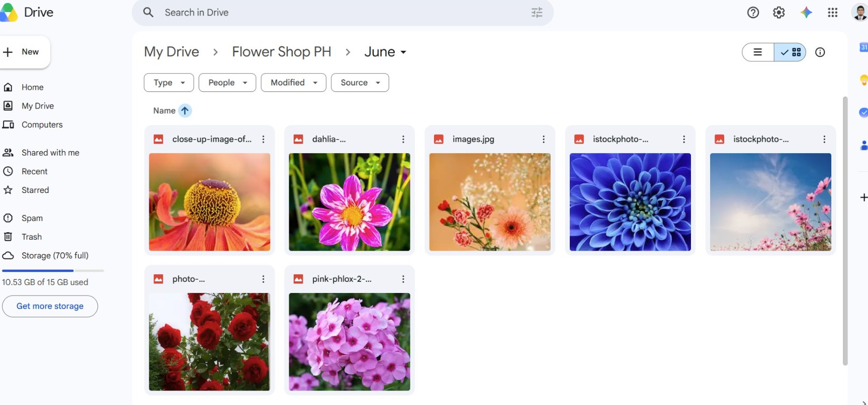868x405 pixels.
Task: Go to Home in sidebar
Action: (33, 87)
